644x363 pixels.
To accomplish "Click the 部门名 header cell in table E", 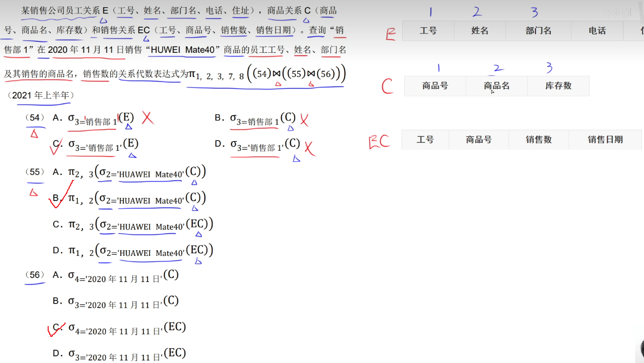I will 538,31.
